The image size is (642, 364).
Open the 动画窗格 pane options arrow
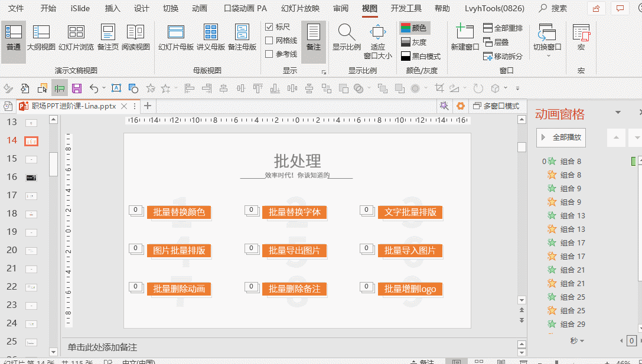tap(618, 113)
